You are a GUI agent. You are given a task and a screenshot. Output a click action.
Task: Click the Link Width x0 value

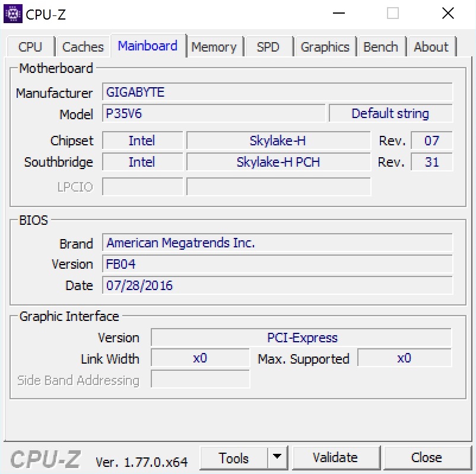(200, 358)
